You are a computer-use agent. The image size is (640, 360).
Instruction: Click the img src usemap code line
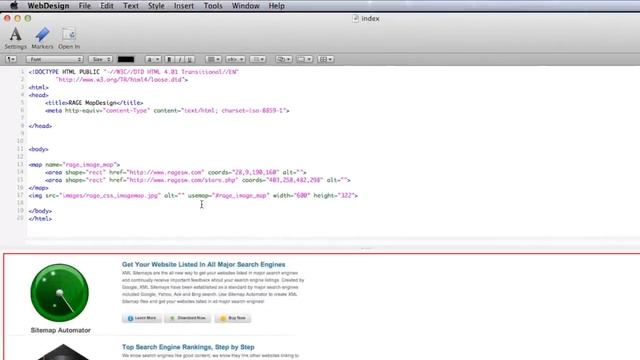click(x=193, y=196)
